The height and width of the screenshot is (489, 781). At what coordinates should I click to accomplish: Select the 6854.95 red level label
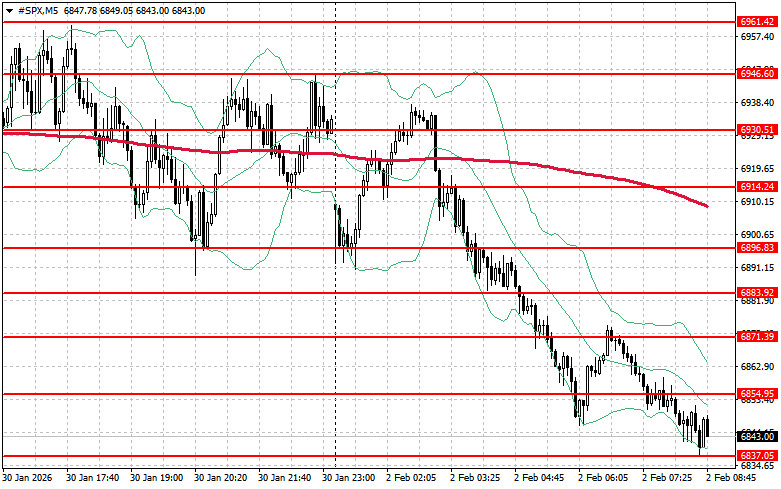pos(757,394)
